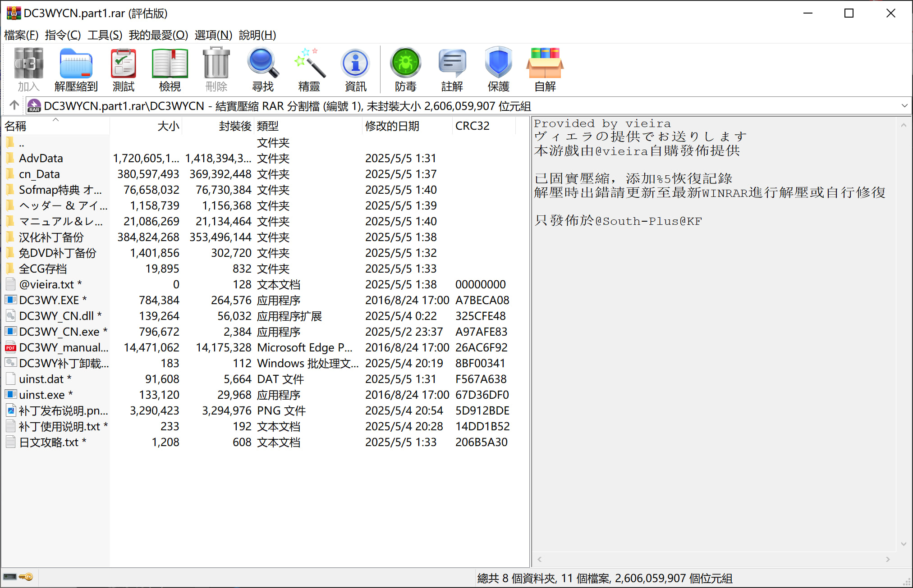
Task: Select the 免DVD补丁备份 folder row
Action: click(259, 253)
